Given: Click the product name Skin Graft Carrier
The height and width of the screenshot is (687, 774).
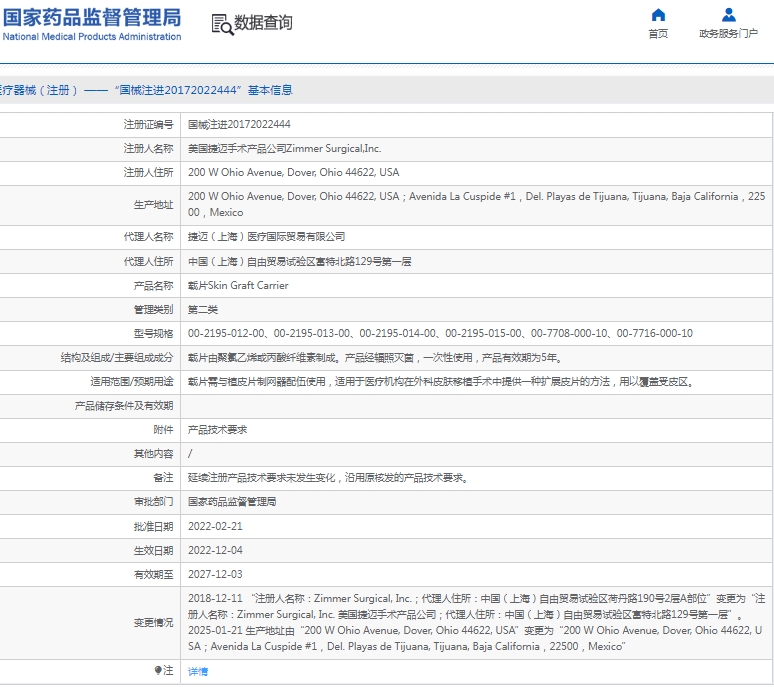Looking at the screenshot, I should [x=238, y=285].
